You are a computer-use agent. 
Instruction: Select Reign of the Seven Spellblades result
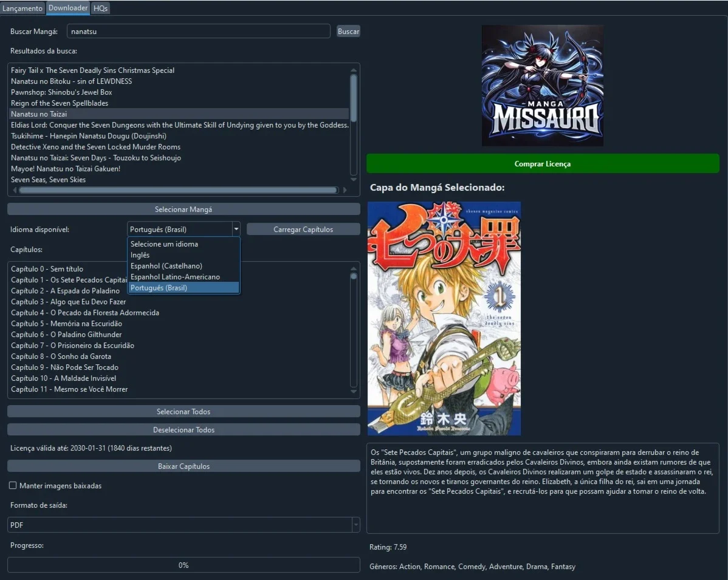179,103
